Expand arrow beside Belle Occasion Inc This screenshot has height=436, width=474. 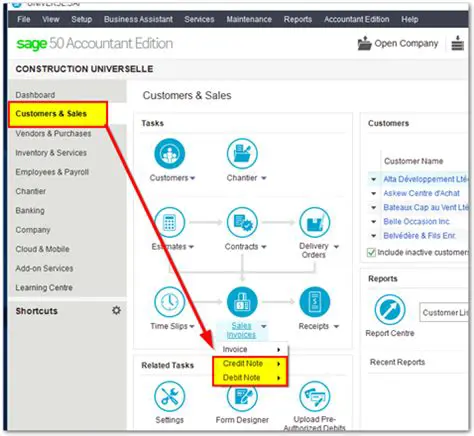[x=374, y=222]
